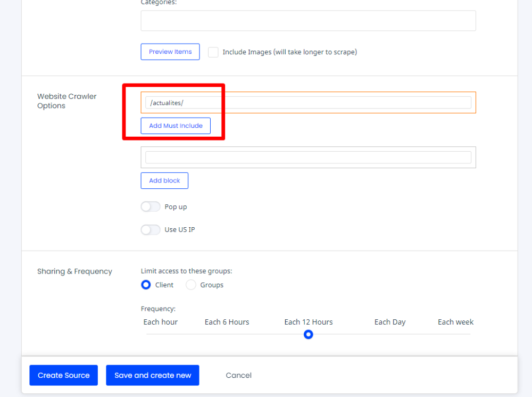Click the Website Crawler Options heading
The height and width of the screenshot is (397, 532).
(67, 101)
